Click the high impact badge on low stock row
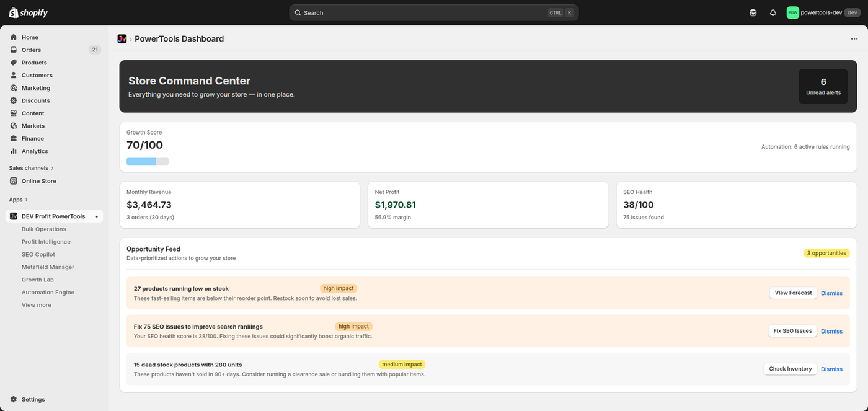The width and height of the screenshot is (868, 411). pyautogui.click(x=339, y=288)
